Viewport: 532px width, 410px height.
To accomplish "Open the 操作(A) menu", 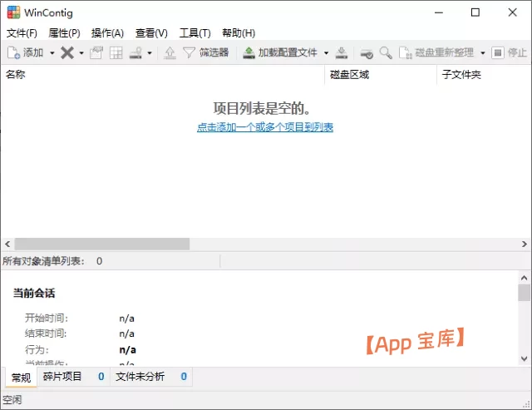I will pos(107,33).
